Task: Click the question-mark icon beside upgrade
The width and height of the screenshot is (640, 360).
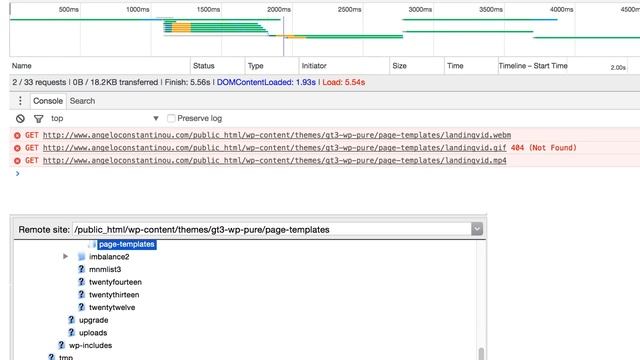Action: click(71, 320)
